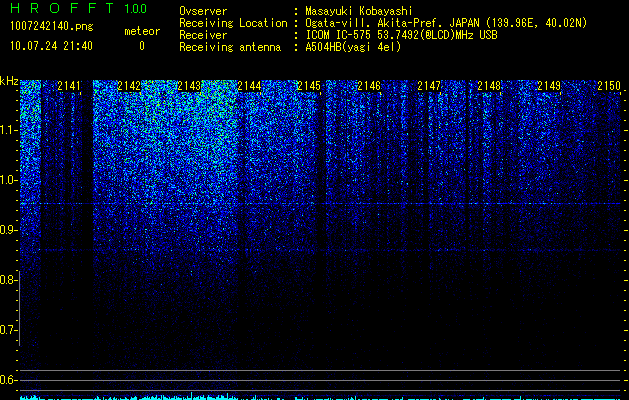Click the 2145 time marker
629x400 pixels.
tap(309, 86)
